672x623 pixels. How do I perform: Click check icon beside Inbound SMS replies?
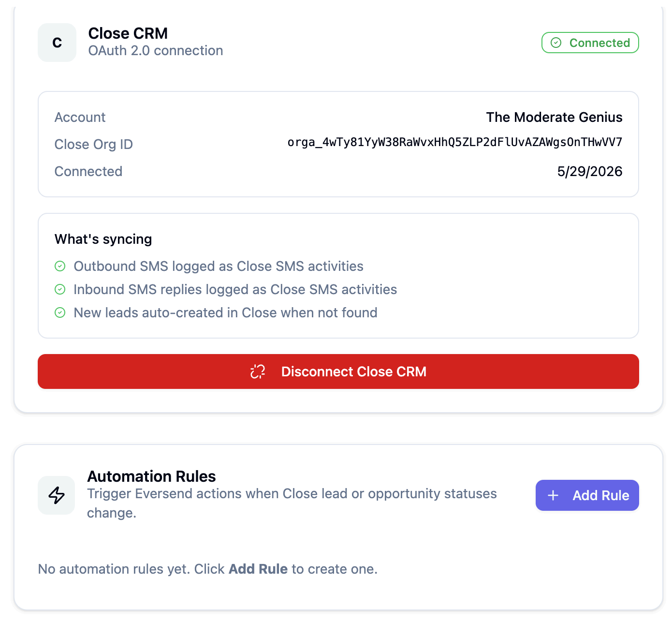(60, 289)
